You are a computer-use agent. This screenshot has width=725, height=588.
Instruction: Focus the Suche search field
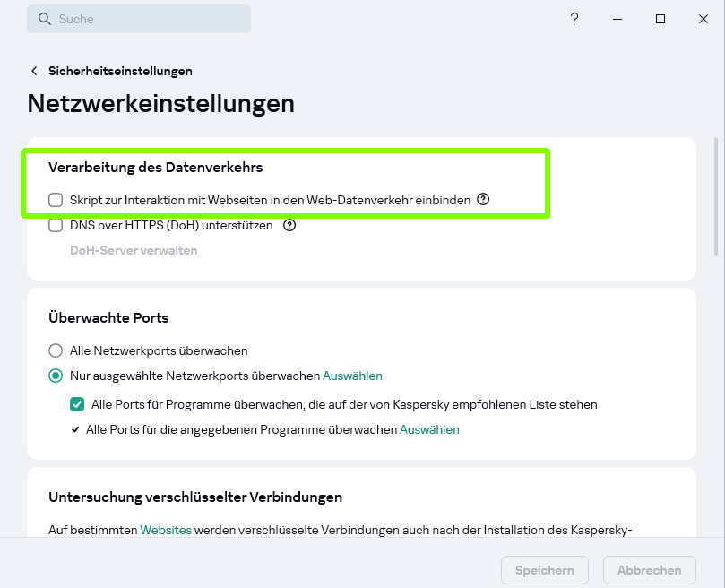(139, 19)
